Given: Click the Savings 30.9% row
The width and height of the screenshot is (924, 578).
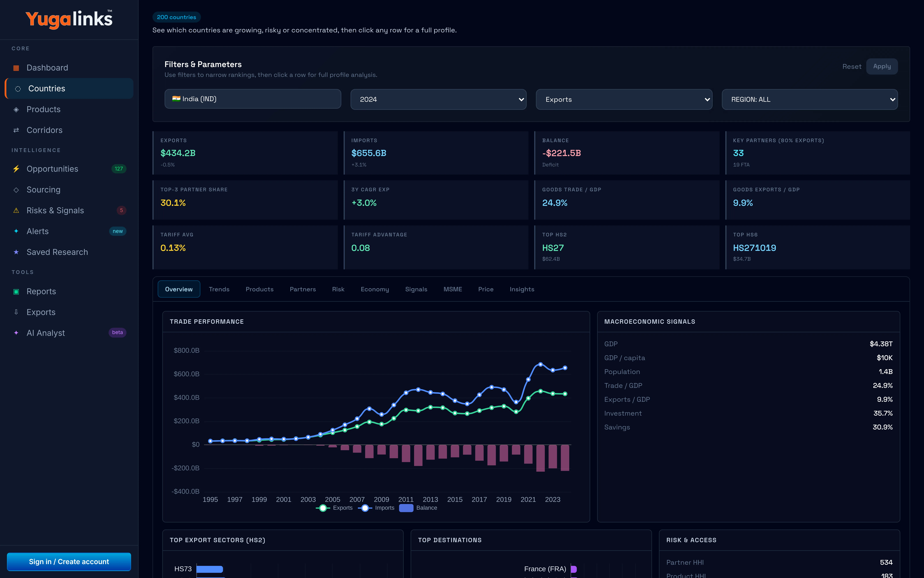Looking at the screenshot, I should 748,427.
